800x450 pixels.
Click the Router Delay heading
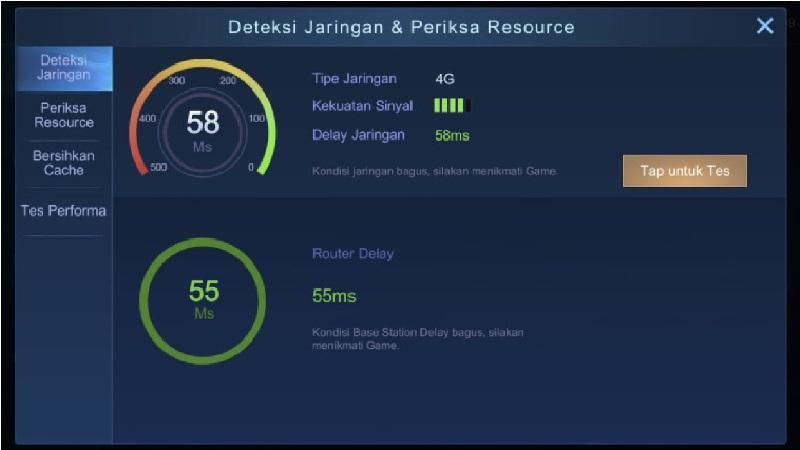tap(353, 254)
